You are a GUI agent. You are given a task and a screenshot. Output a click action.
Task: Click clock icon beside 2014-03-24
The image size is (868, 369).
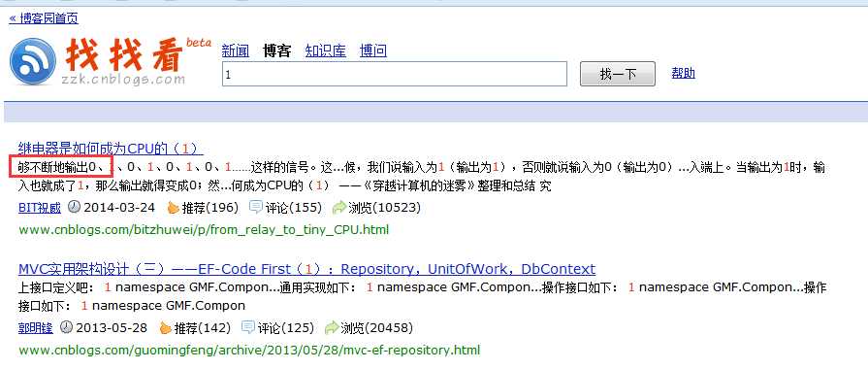(x=74, y=207)
